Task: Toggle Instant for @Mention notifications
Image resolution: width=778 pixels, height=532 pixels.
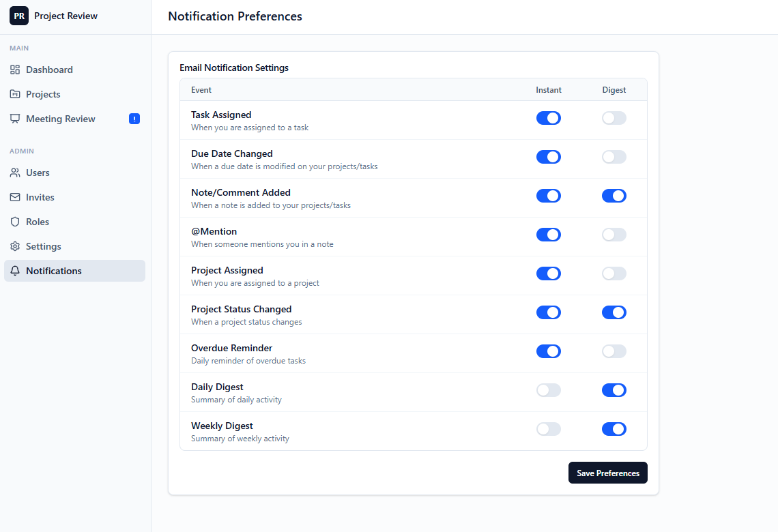Action: tap(549, 234)
